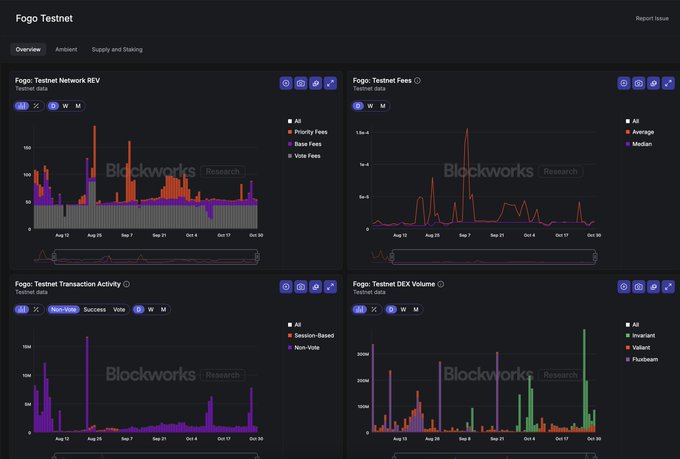This screenshot has height=459, width=680.
Task: Click info icon next to Testnet DEX Volume
Action: [x=440, y=284]
